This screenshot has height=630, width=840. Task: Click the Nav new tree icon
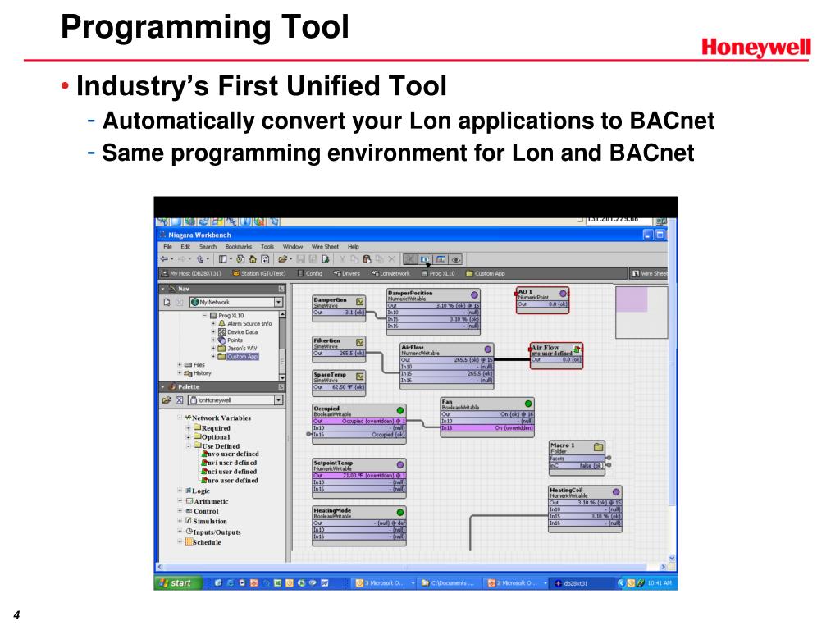[x=167, y=302]
